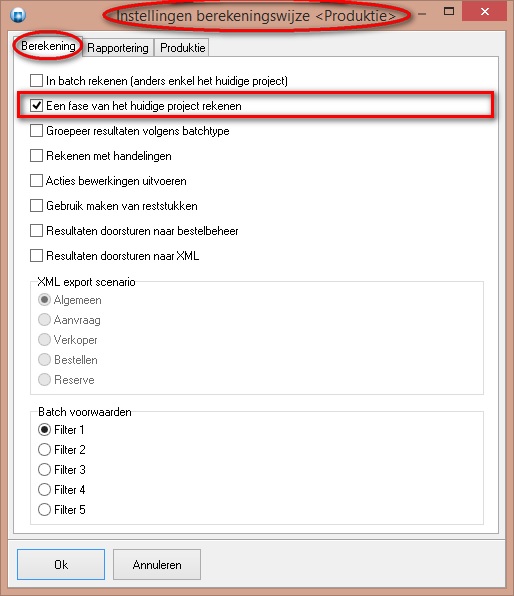Enable Resultaten doorsturen naar XML

(x=36, y=256)
